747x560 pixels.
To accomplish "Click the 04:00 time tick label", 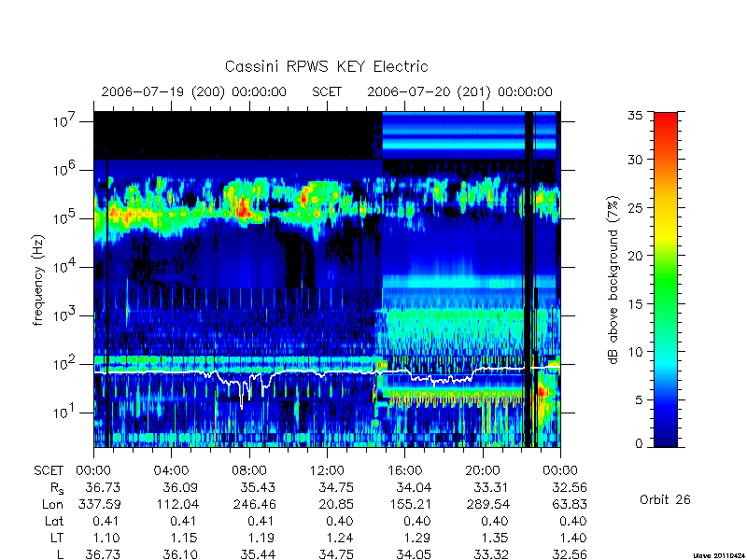I will coord(171,471).
